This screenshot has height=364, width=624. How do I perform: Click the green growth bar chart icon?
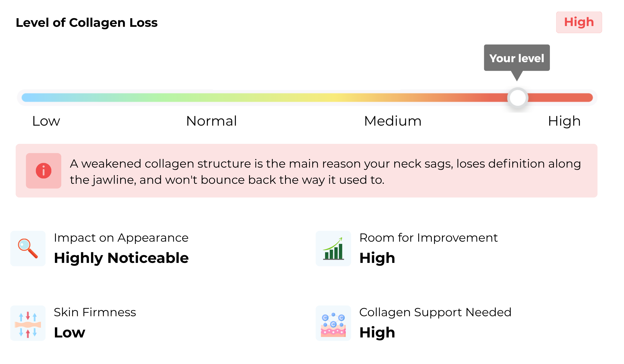333,248
